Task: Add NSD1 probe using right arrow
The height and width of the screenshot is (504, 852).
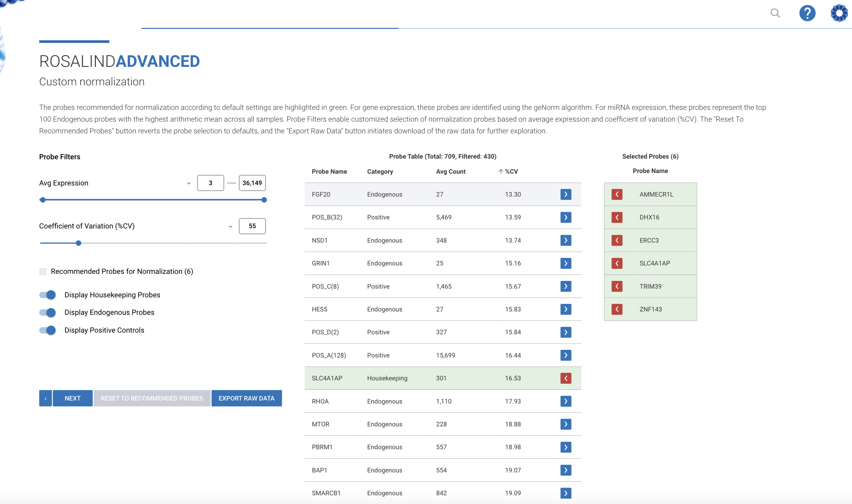Action: (x=565, y=241)
